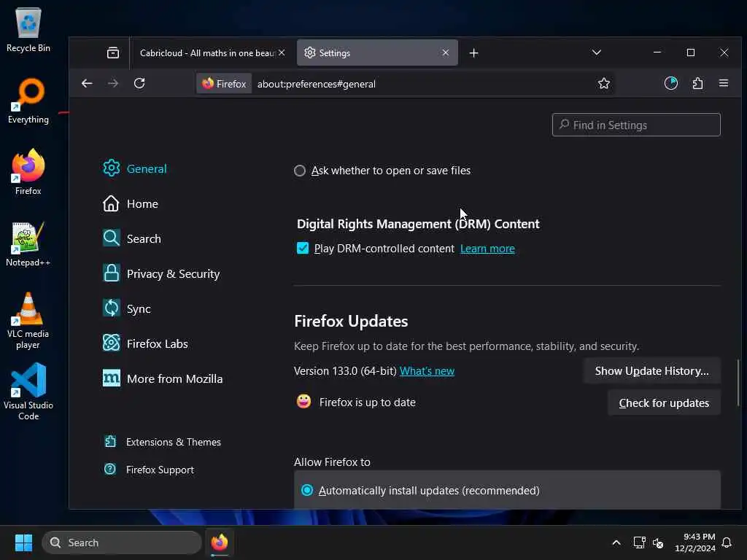Open the Sync settings category

click(x=127, y=308)
